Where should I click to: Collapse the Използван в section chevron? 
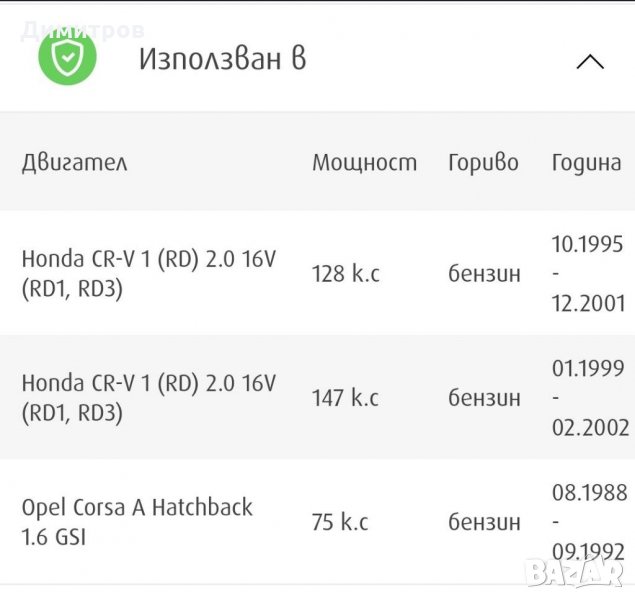coord(590,62)
